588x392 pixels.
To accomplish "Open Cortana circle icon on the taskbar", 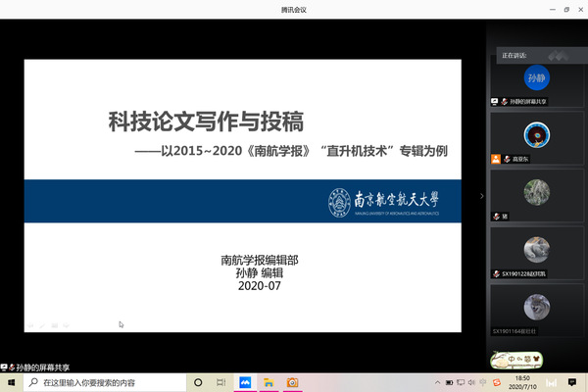I will click(198, 382).
